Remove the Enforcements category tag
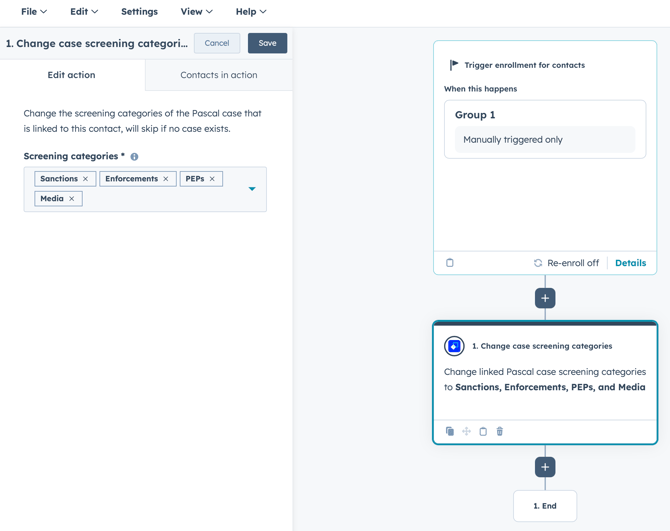The height and width of the screenshot is (531, 670). tap(166, 179)
